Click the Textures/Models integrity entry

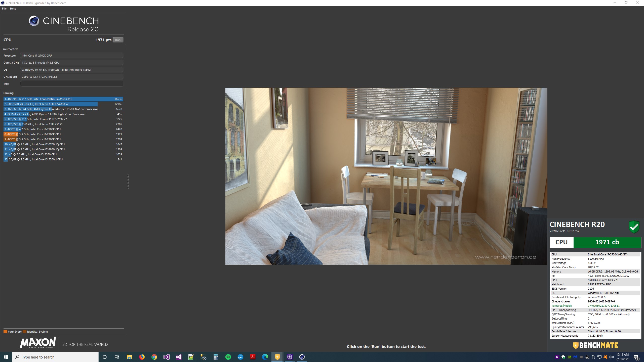595,306
